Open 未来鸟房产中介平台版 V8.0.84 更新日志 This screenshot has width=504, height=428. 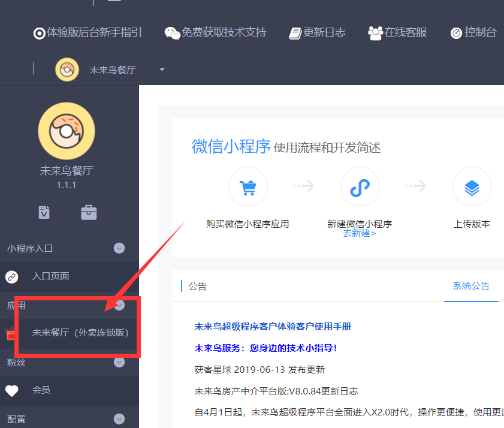point(276,391)
